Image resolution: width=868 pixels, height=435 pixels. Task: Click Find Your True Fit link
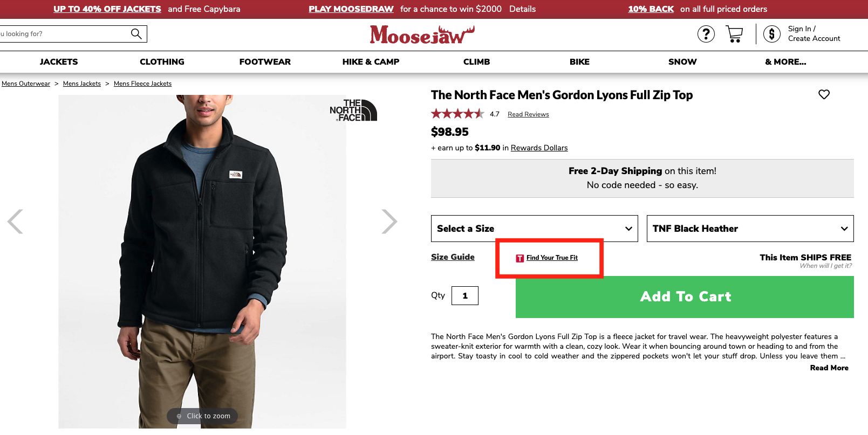551,258
